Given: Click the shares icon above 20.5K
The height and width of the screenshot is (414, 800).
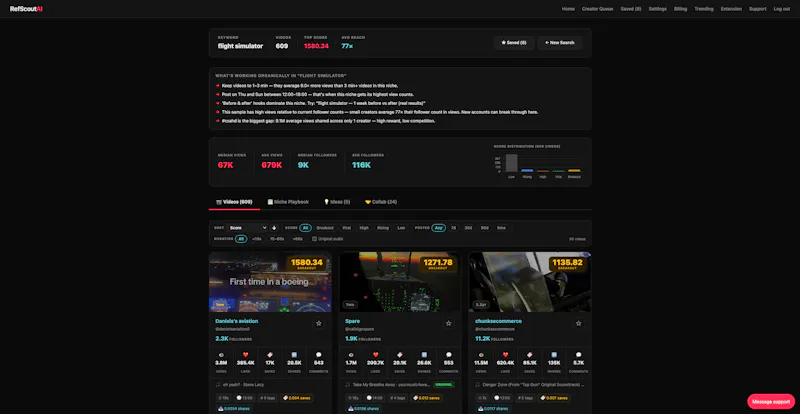Looking at the screenshot, I should tap(294, 355).
